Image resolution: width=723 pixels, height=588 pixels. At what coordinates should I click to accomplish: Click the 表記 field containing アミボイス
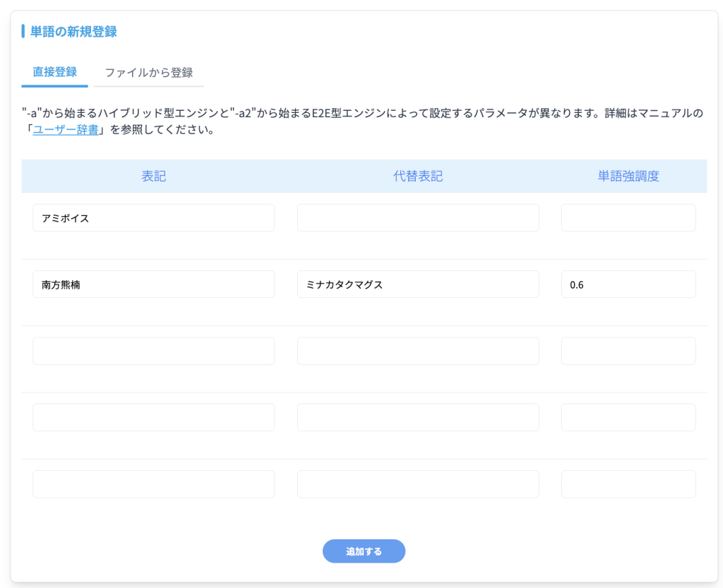[x=153, y=218]
